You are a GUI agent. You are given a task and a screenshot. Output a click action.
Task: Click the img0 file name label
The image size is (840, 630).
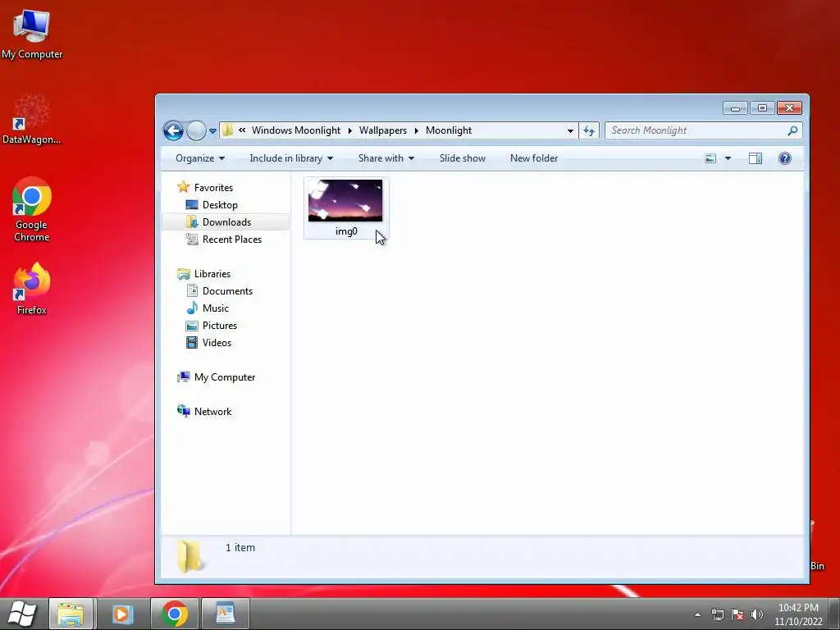[346, 231]
